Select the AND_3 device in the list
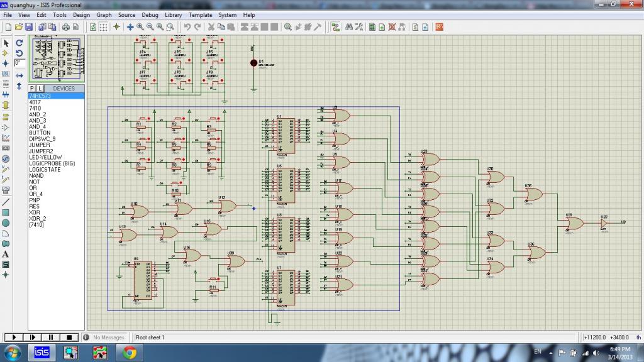 click(37, 121)
